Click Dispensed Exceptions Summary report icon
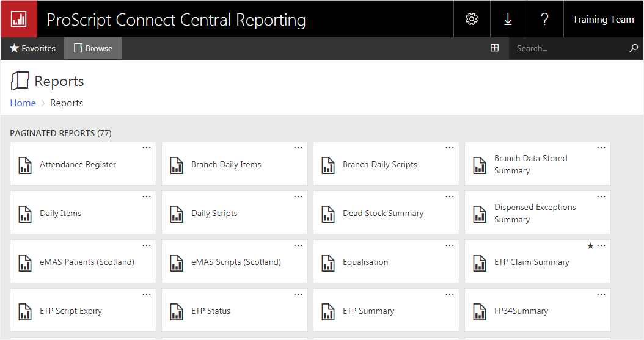The image size is (644, 340). 480,214
